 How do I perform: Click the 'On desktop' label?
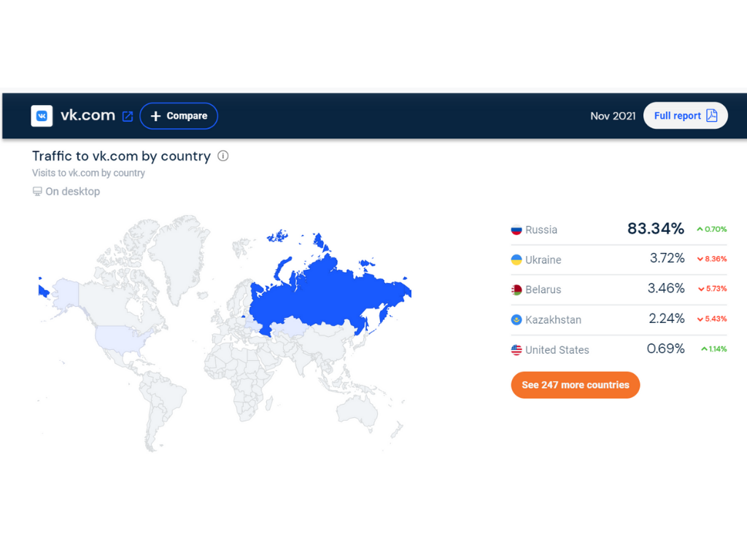click(x=72, y=192)
